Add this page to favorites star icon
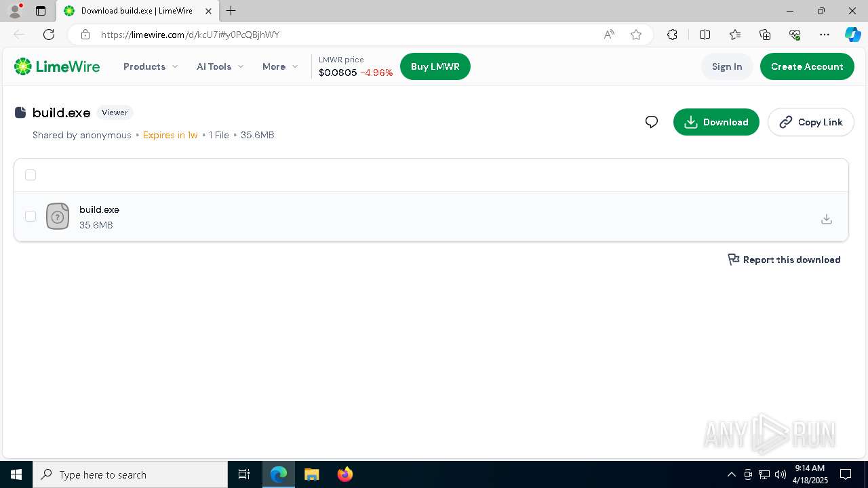 (636, 35)
